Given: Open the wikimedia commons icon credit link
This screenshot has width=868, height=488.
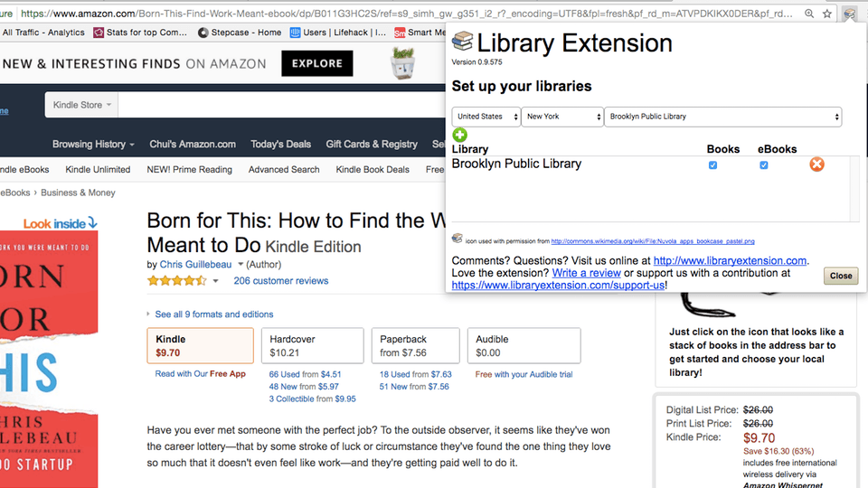Looking at the screenshot, I should click(x=653, y=241).
